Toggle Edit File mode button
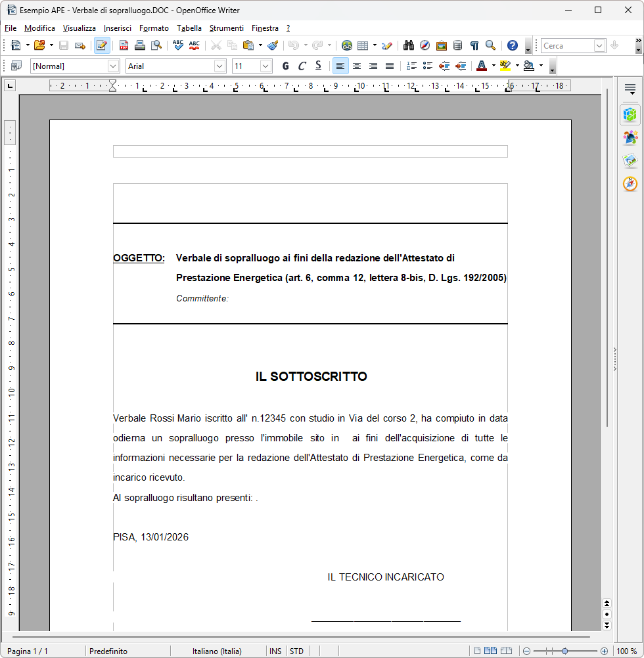The height and width of the screenshot is (658, 644). 102,45
